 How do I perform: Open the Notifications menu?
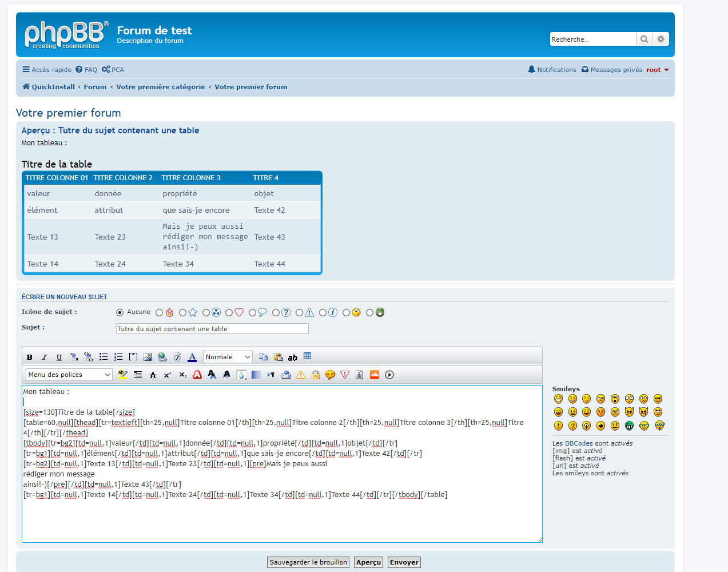click(552, 70)
